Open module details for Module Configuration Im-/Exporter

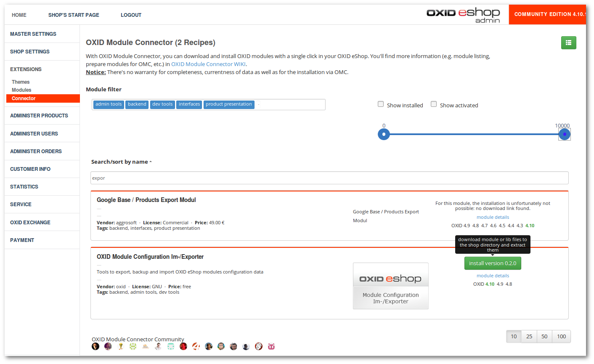(x=493, y=276)
